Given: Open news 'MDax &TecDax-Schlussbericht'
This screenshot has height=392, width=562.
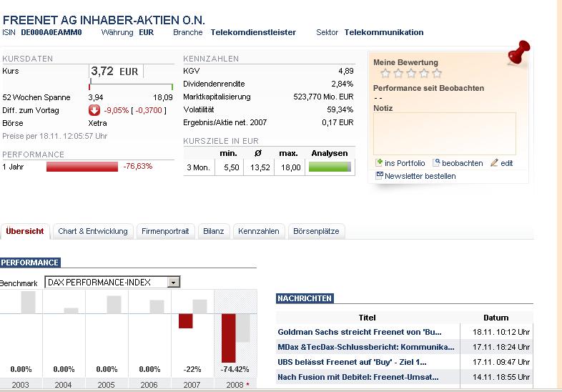Looking at the screenshot, I should 366,347.
